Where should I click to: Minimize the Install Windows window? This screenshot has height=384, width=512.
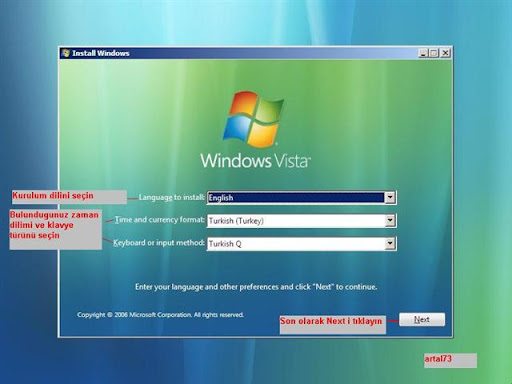(423, 53)
